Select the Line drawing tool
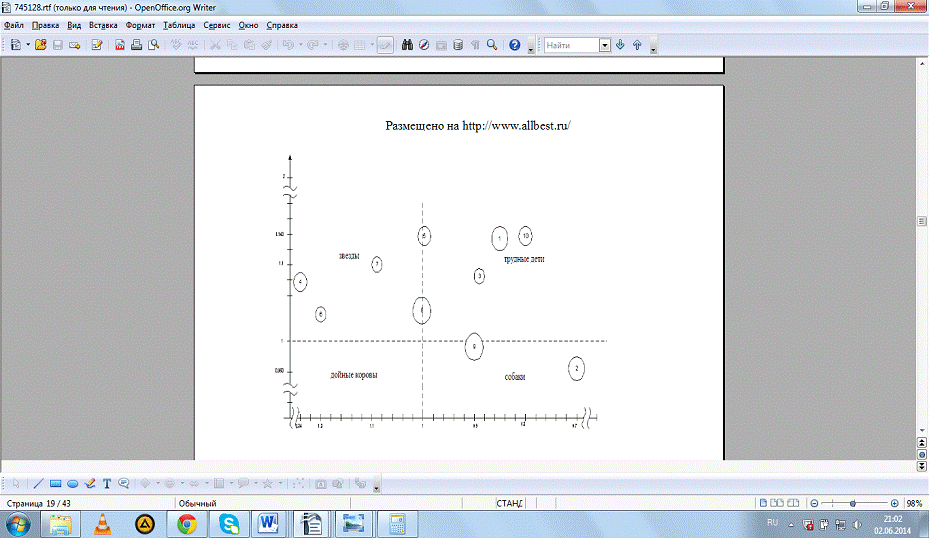 (39, 482)
